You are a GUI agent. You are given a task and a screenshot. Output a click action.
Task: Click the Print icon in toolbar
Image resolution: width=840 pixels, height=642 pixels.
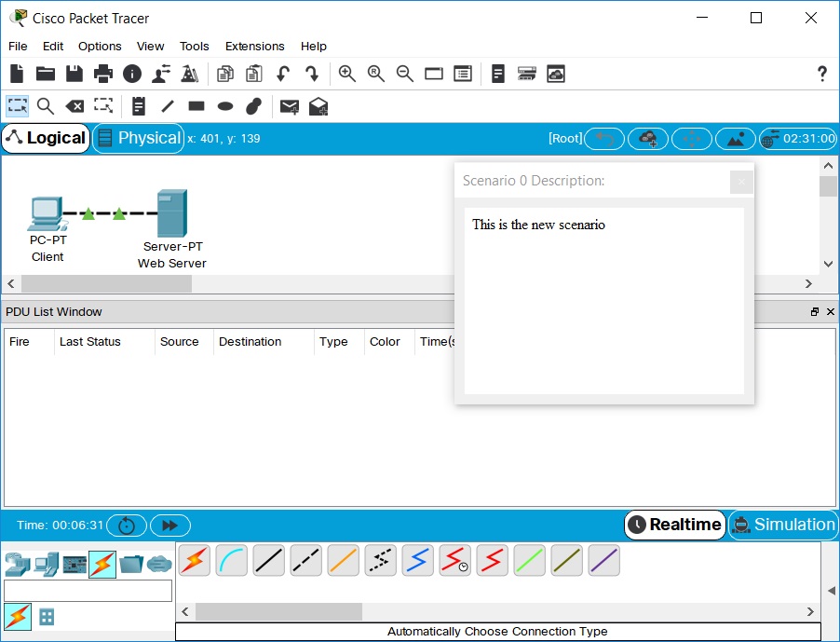(103, 74)
